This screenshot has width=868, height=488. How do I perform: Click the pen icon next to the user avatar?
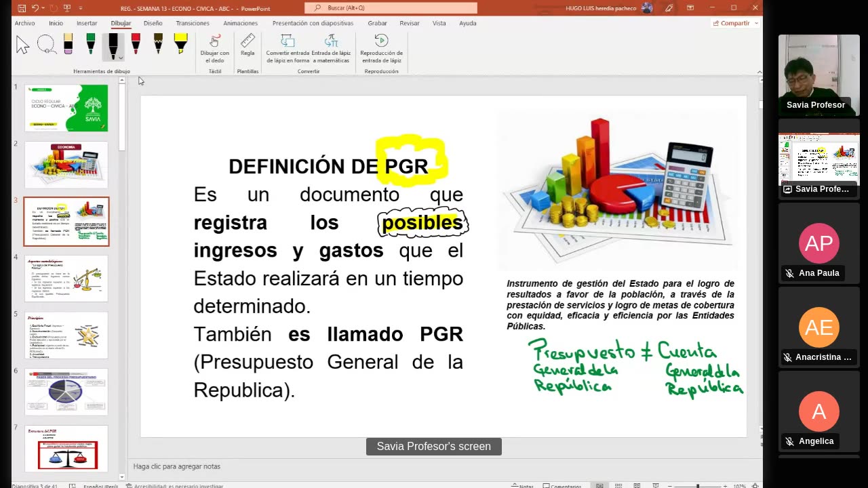[669, 8]
